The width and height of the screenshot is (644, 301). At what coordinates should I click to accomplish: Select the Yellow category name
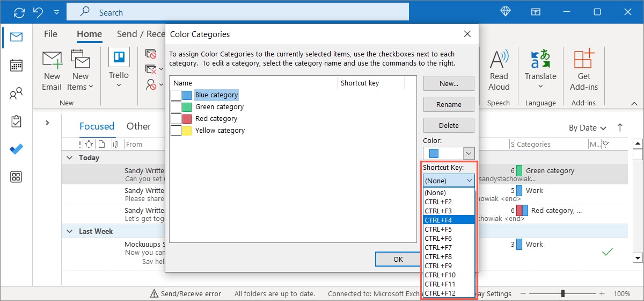point(220,131)
